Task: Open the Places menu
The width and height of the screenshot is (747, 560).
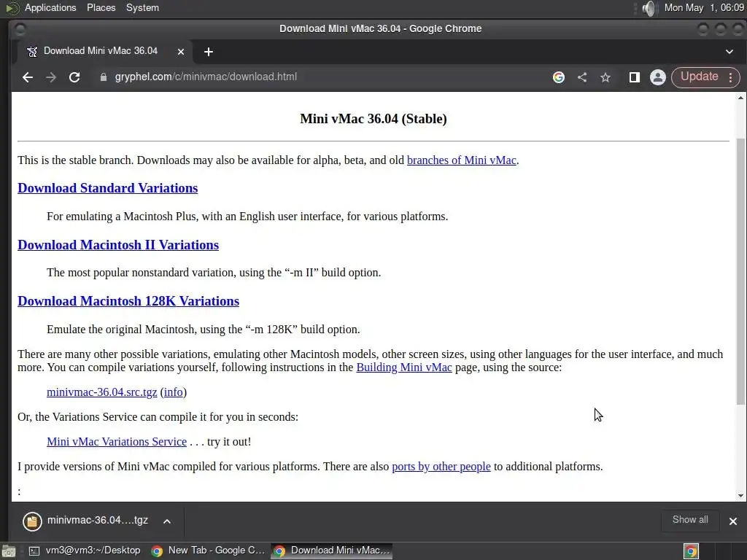Action: pyautogui.click(x=101, y=7)
